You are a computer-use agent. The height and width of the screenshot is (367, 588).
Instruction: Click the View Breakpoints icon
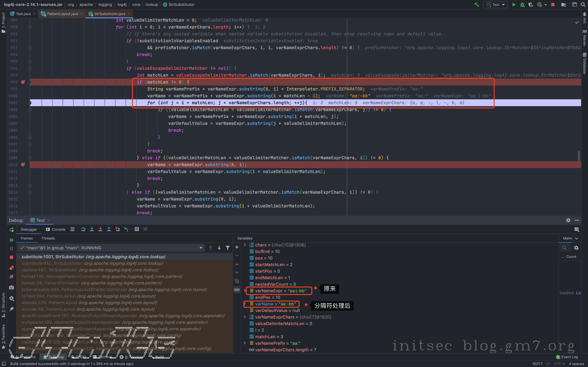tap(11, 268)
